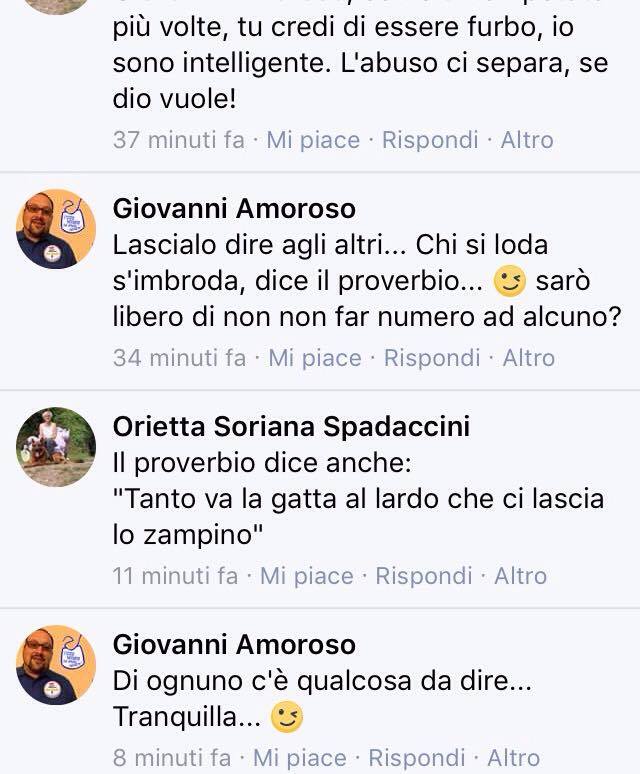This screenshot has width=640, height=774.
Task: Like the 8 minuti fa comment
Action: coord(300,758)
